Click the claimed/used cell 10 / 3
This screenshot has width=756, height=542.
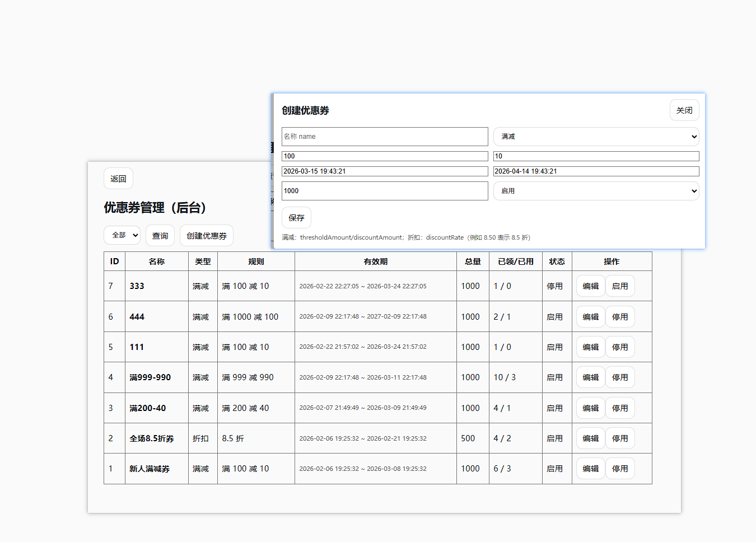[x=516, y=377]
